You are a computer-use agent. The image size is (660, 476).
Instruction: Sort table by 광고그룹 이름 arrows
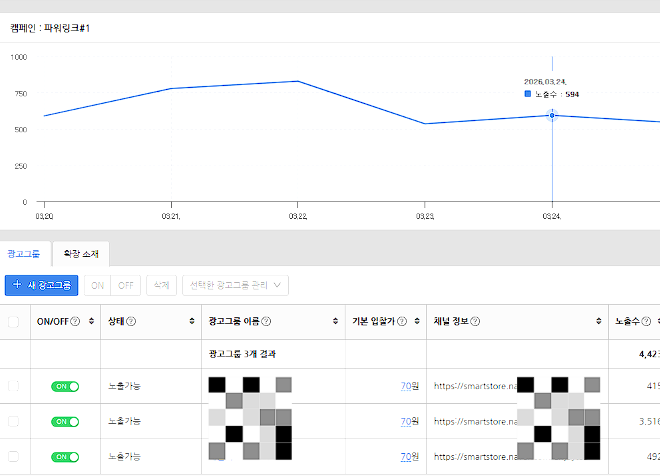pos(335,322)
